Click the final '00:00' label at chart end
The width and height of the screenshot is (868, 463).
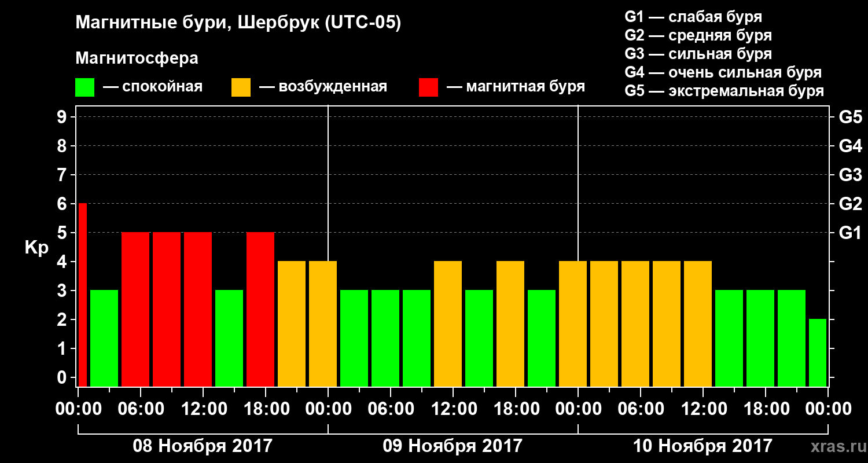click(828, 409)
